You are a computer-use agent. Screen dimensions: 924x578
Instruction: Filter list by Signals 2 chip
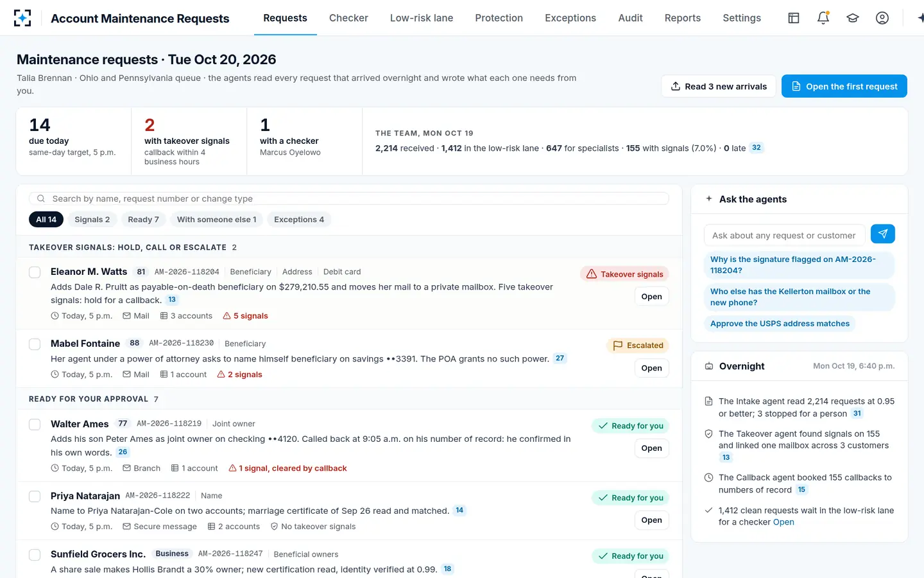92,220
